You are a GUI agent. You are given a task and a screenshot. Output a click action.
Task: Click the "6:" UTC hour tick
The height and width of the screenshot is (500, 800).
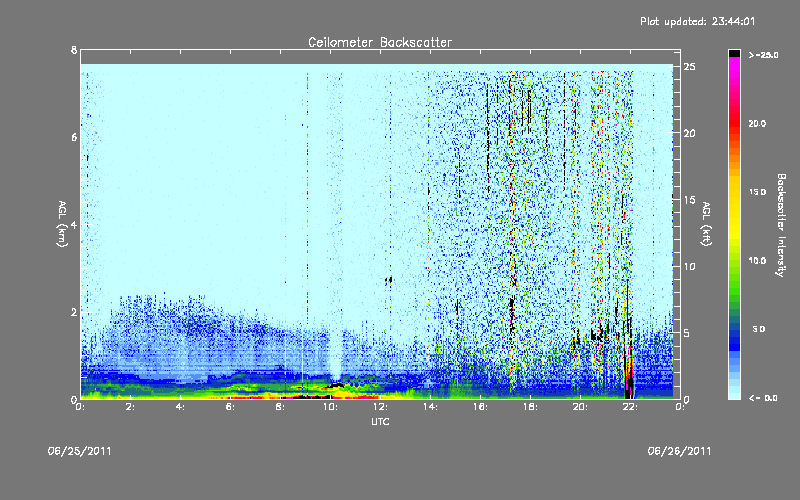coord(230,407)
